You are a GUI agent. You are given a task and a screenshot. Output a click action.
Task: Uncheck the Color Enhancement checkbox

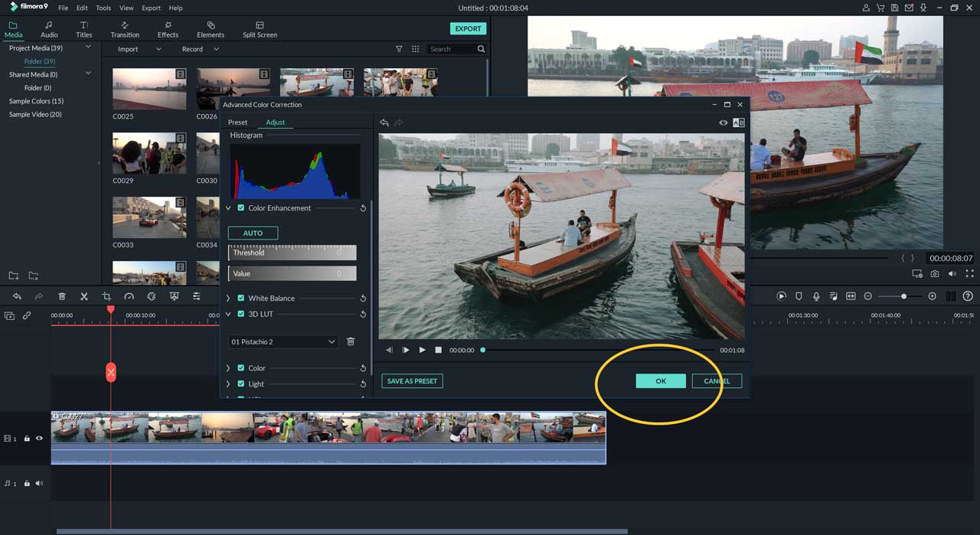(241, 208)
